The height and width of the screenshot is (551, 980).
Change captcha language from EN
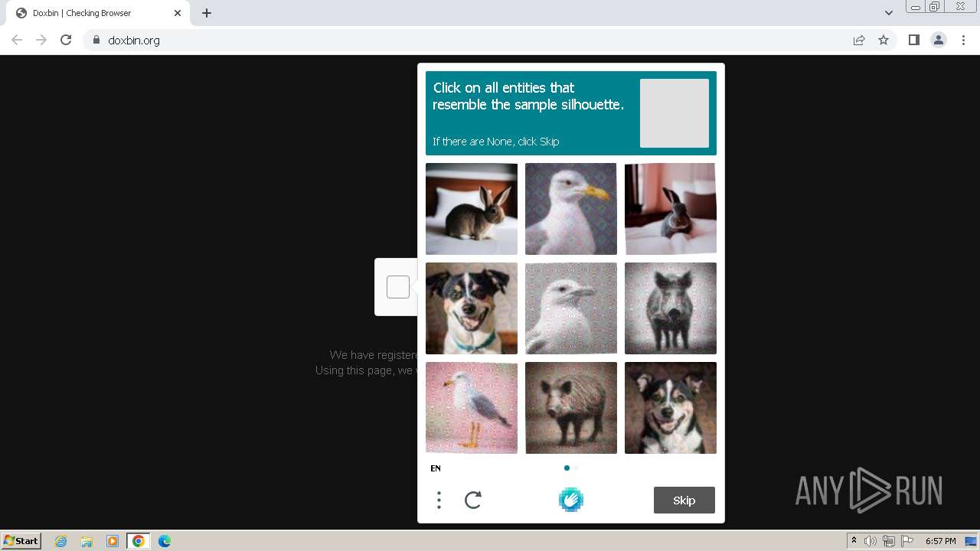click(x=436, y=468)
